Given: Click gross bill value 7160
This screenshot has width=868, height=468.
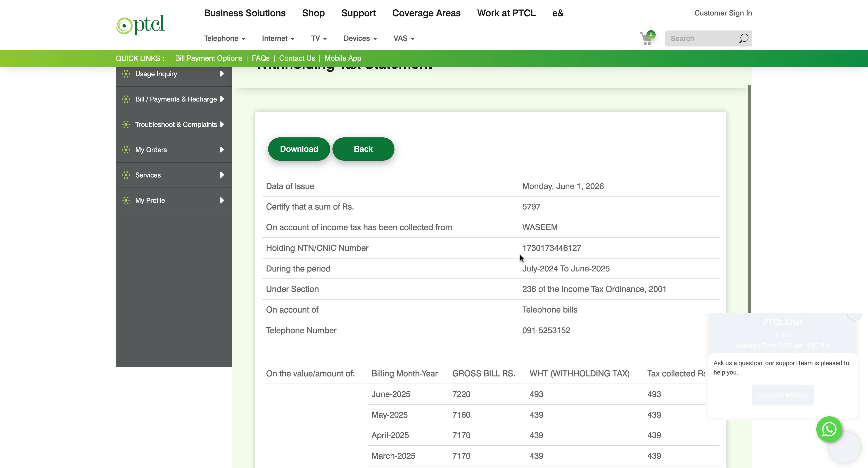Looking at the screenshot, I should tap(461, 415).
